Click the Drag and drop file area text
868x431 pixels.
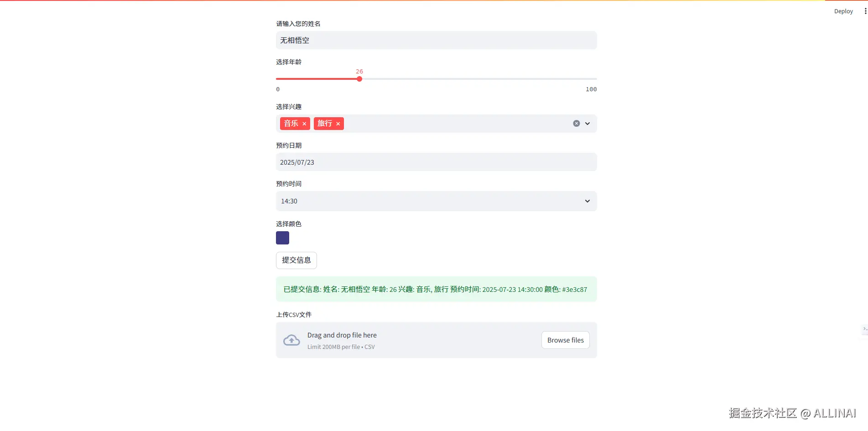pos(342,335)
